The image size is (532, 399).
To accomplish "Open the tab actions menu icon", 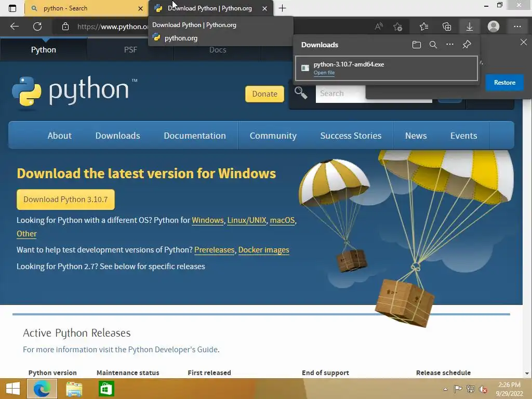I will (x=12, y=8).
